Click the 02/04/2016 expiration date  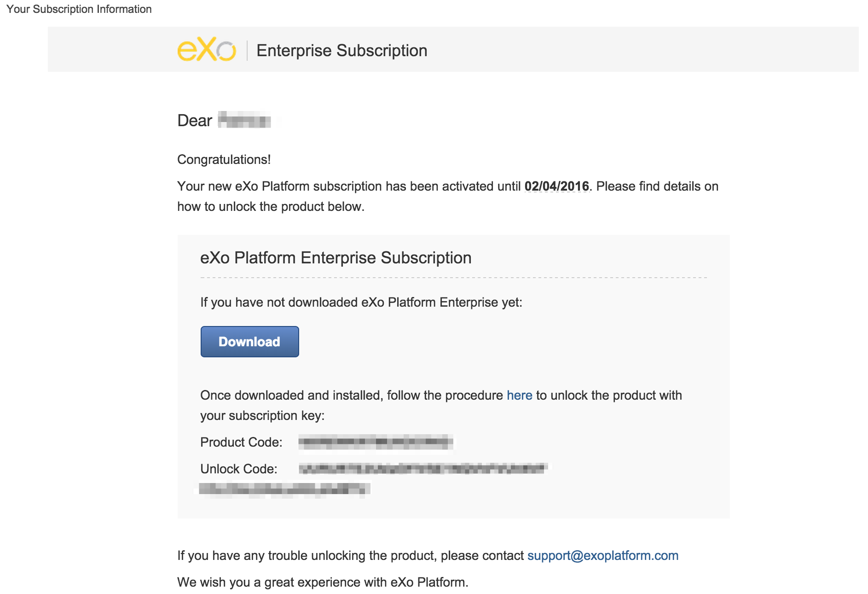556,186
